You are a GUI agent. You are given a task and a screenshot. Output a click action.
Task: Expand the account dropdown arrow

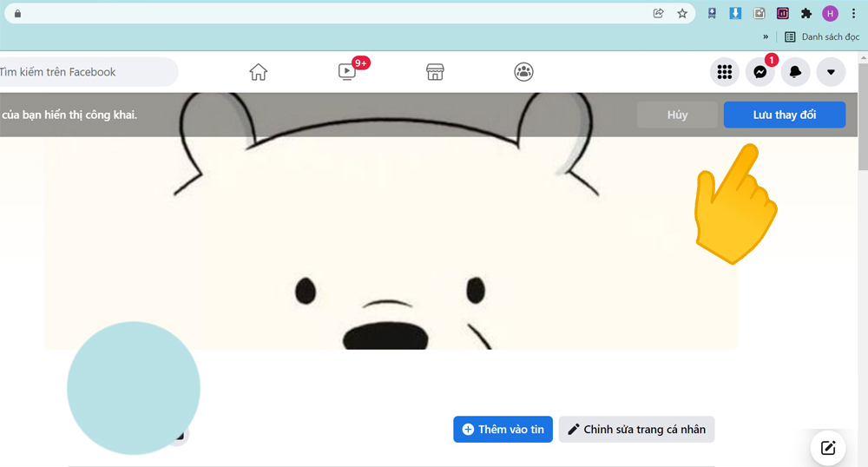click(831, 72)
